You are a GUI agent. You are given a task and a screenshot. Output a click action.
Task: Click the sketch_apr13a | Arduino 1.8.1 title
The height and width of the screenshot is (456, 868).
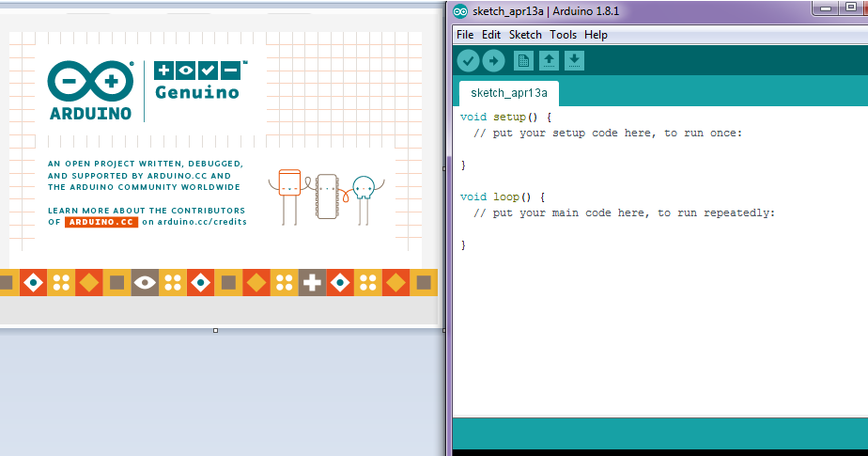point(546,11)
